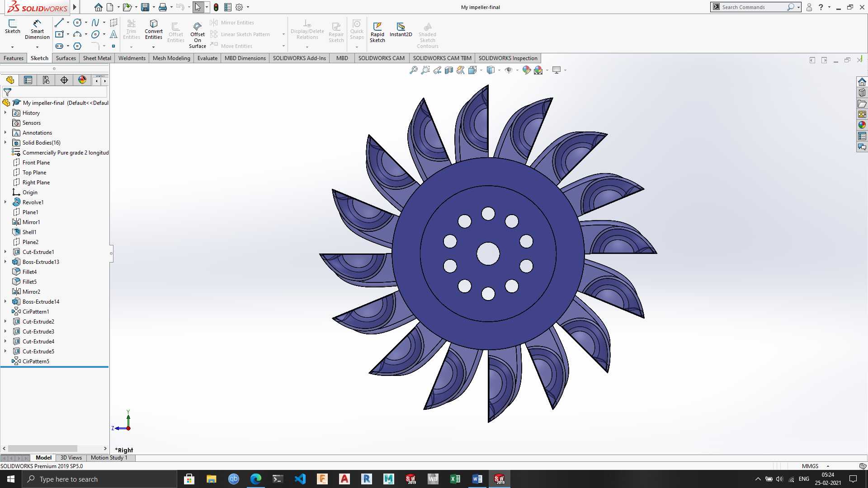The image size is (868, 488).
Task: Expand Cut-Extrude1 feature
Action: pos(5,252)
